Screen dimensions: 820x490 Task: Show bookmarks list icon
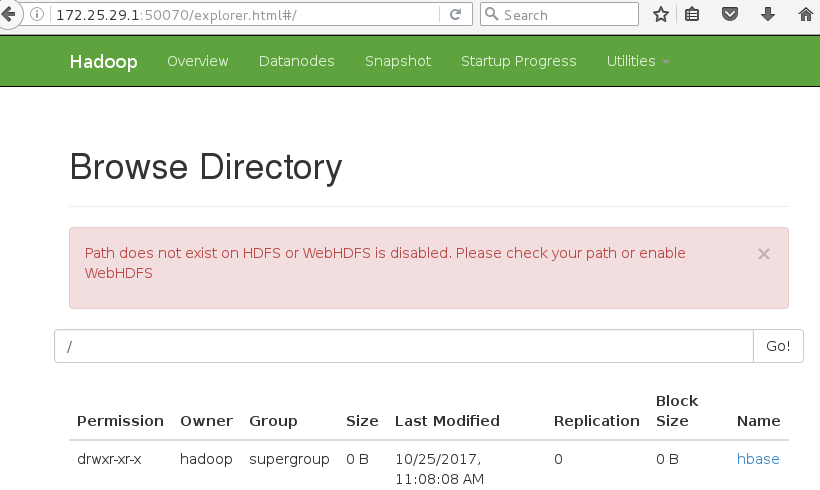coord(692,14)
